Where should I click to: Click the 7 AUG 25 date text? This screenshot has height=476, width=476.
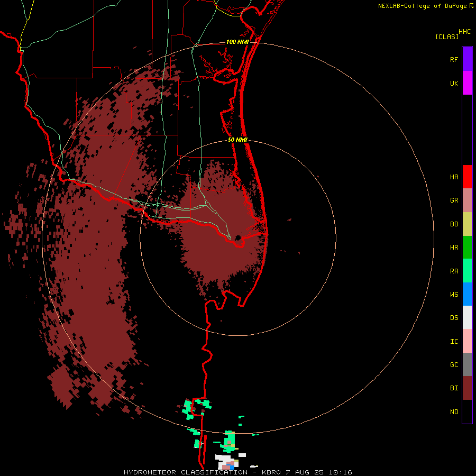(305, 472)
